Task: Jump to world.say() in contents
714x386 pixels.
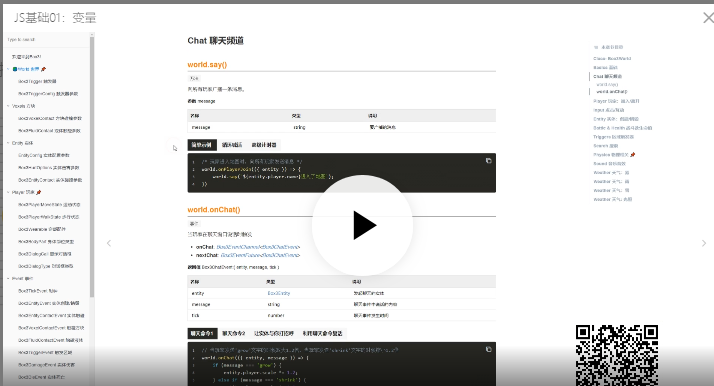Action: click(x=607, y=84)
